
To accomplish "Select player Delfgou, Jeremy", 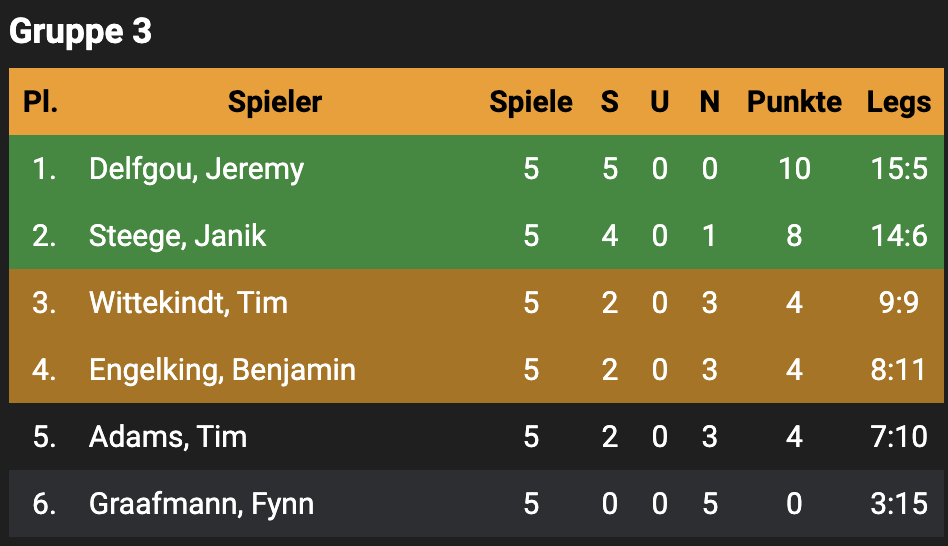I will click(196, 169).
